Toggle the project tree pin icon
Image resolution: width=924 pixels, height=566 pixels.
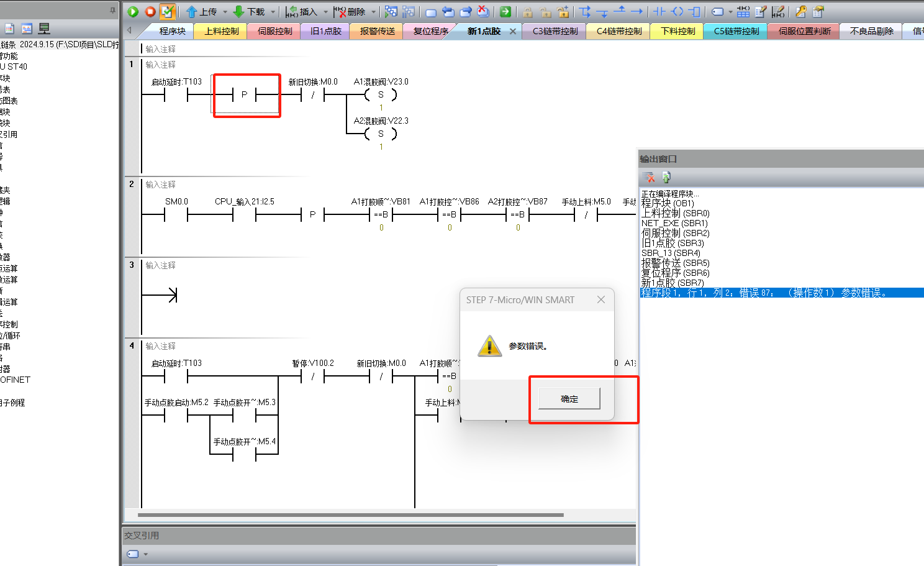112,10
